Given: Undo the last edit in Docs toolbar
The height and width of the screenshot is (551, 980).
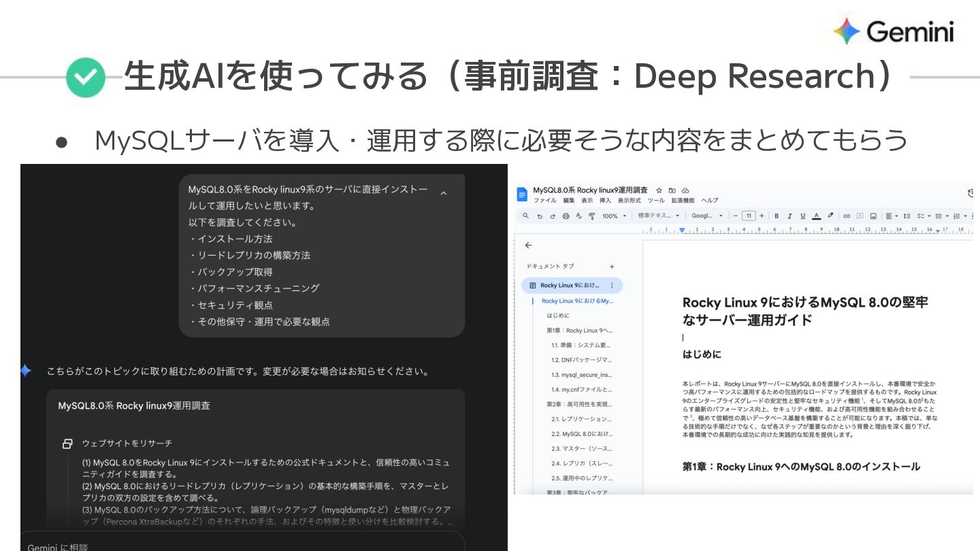Looking at the screenshot, I should [540, 216].
